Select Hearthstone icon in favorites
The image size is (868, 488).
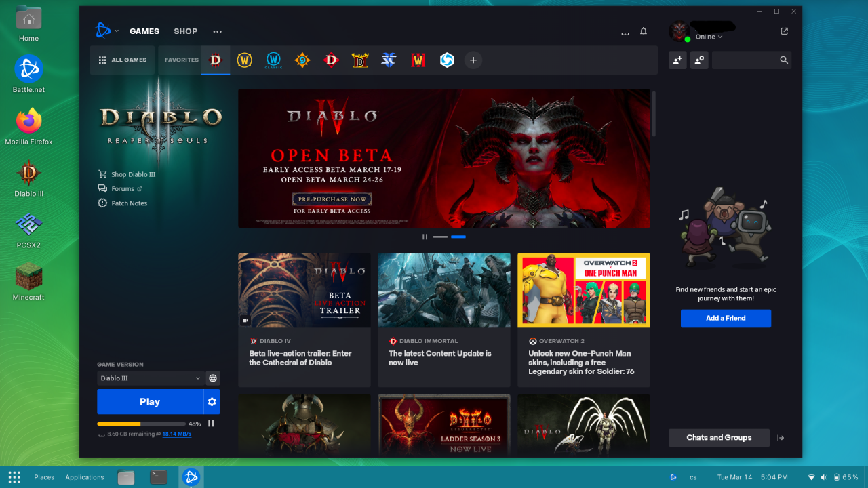[x=302, y=60]
